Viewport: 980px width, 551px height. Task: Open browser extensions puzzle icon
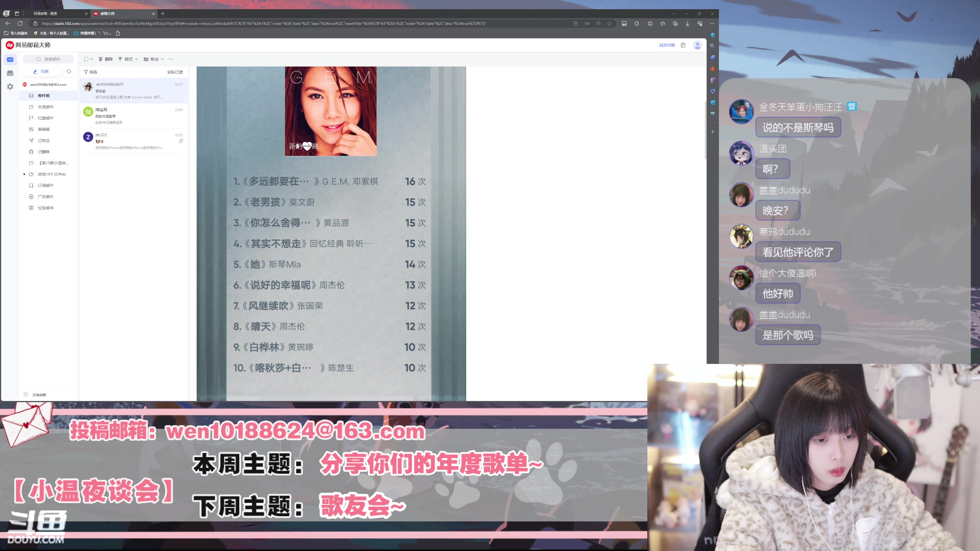[x=637, y=23]
